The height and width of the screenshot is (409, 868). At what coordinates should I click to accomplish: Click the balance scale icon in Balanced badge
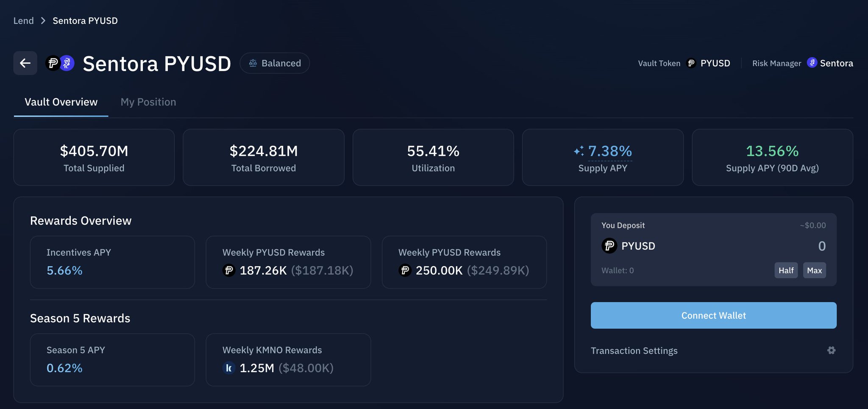coord(253,63)
